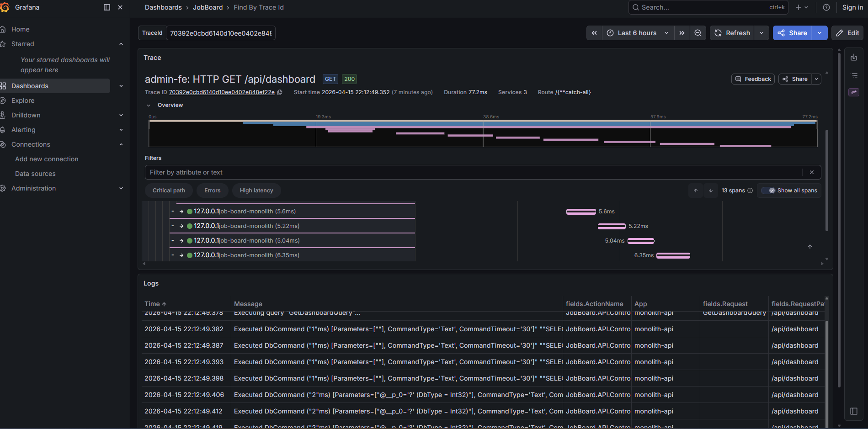Click the shift time range backward icon
The image size is (868, 429).
[594, 33]
